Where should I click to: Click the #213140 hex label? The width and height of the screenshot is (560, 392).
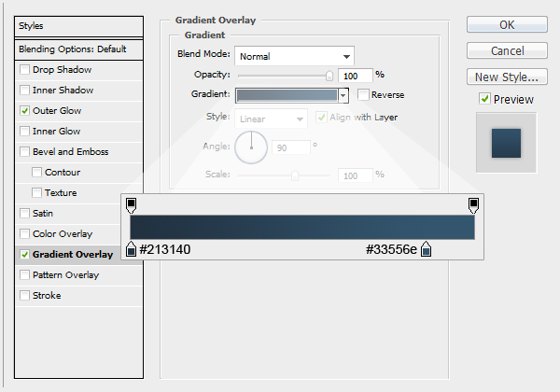point(165,249)
